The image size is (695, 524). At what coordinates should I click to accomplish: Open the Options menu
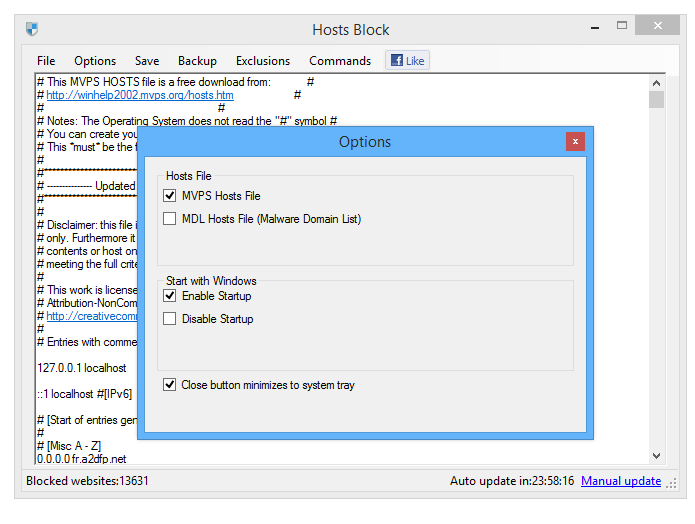click(x=95, y=61)
